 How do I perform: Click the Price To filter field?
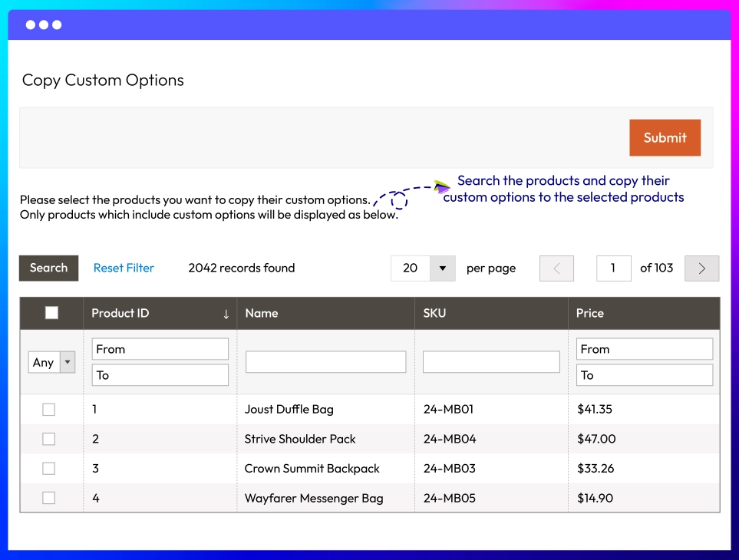(x=644, y=375)
